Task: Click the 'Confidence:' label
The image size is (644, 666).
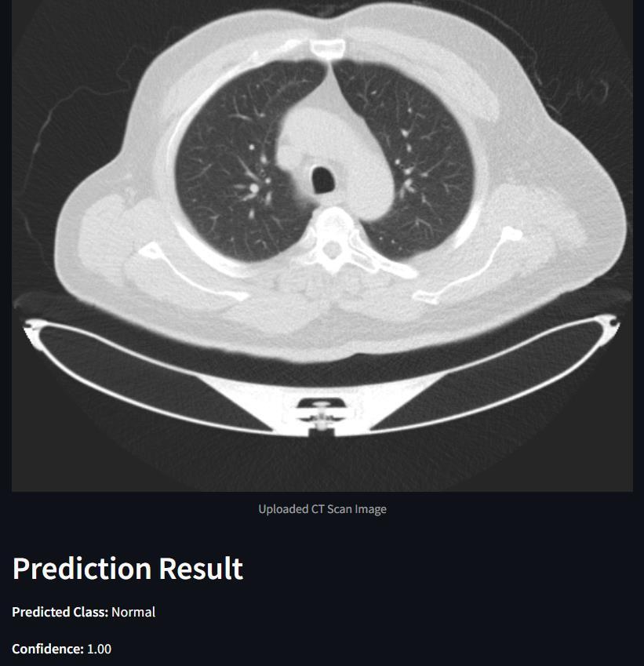Action: [48, 649]
